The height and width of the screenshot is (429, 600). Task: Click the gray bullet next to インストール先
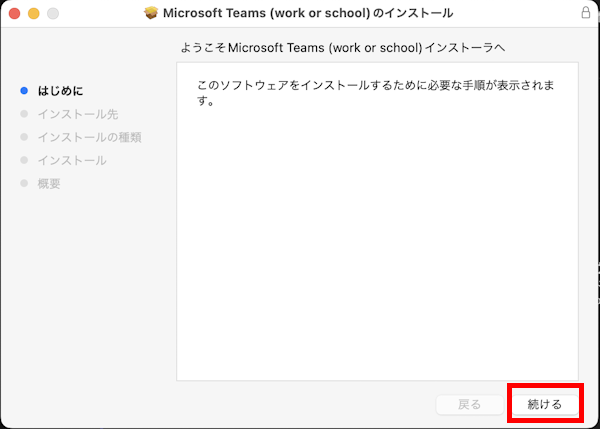(x=24, y=114)
